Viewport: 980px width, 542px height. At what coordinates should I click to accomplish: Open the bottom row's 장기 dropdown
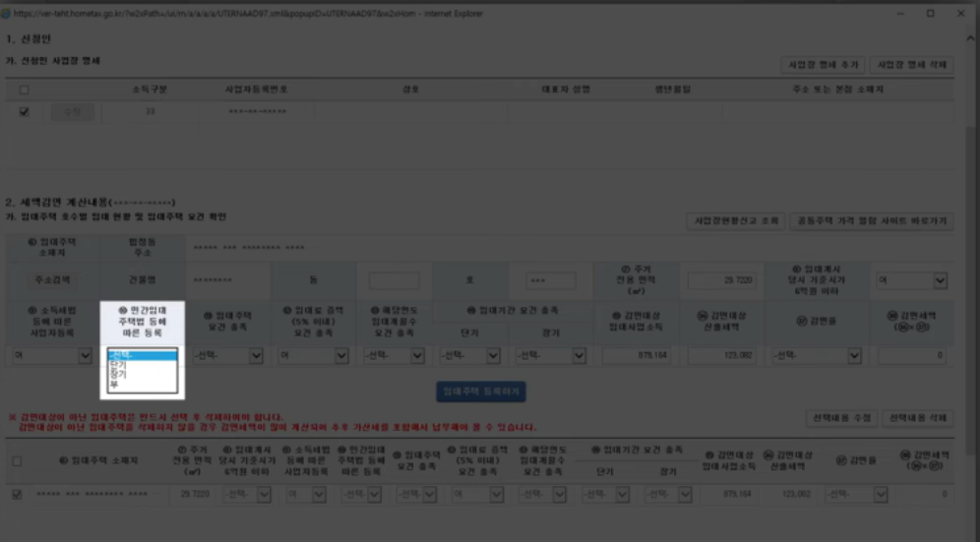[x=668, y=494]
